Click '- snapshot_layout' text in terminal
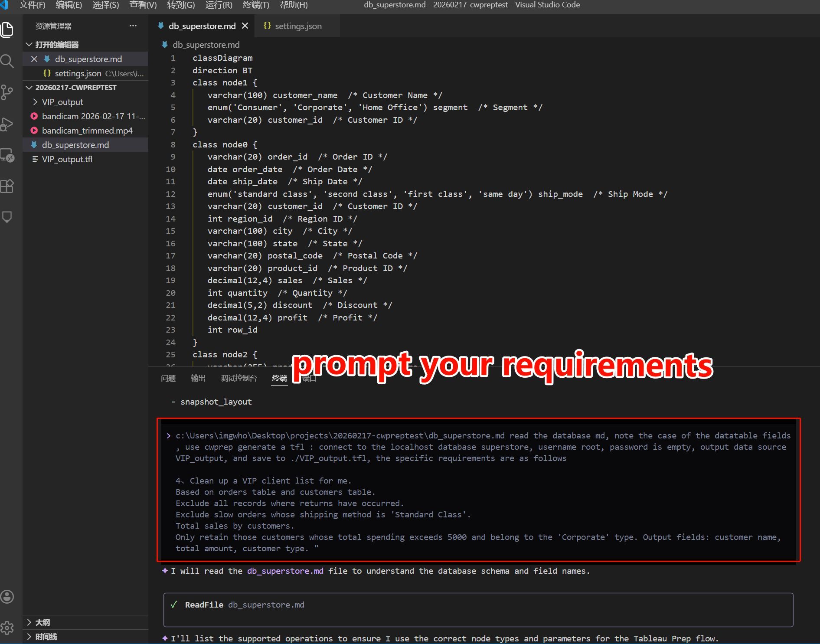 (211, 402)
